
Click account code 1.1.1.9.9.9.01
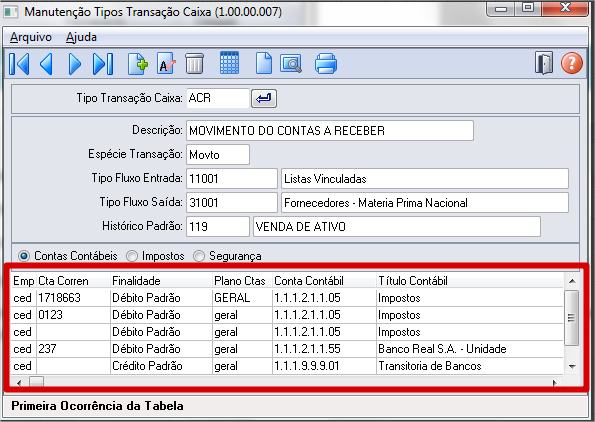pos(324,366)
